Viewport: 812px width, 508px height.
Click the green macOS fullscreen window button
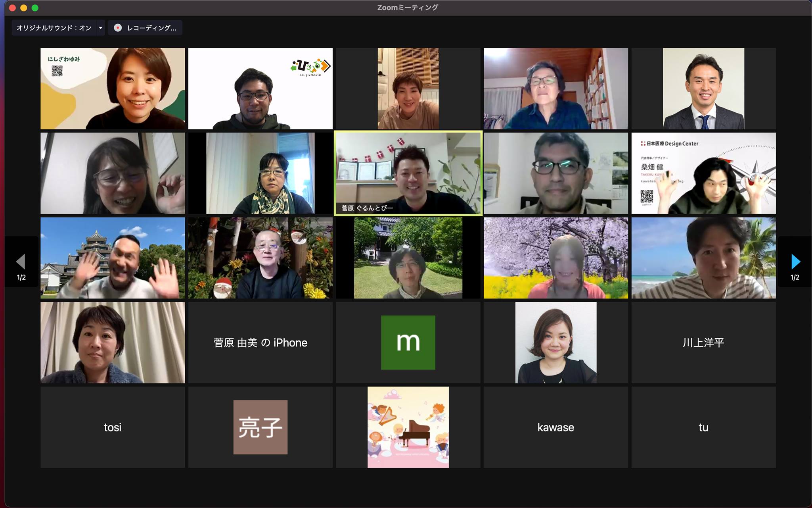tap(35, 8)
